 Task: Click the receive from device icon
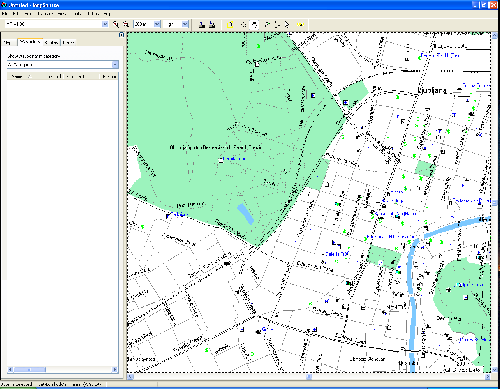pyautogui.click(x=212, y=24)
